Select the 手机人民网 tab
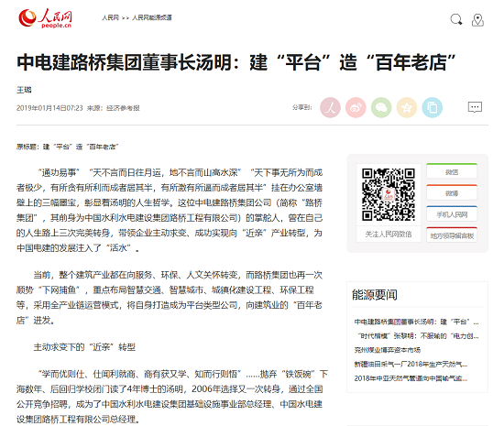Screen dimensions: 504x426 pyautogui.click(x=452, y=213)
